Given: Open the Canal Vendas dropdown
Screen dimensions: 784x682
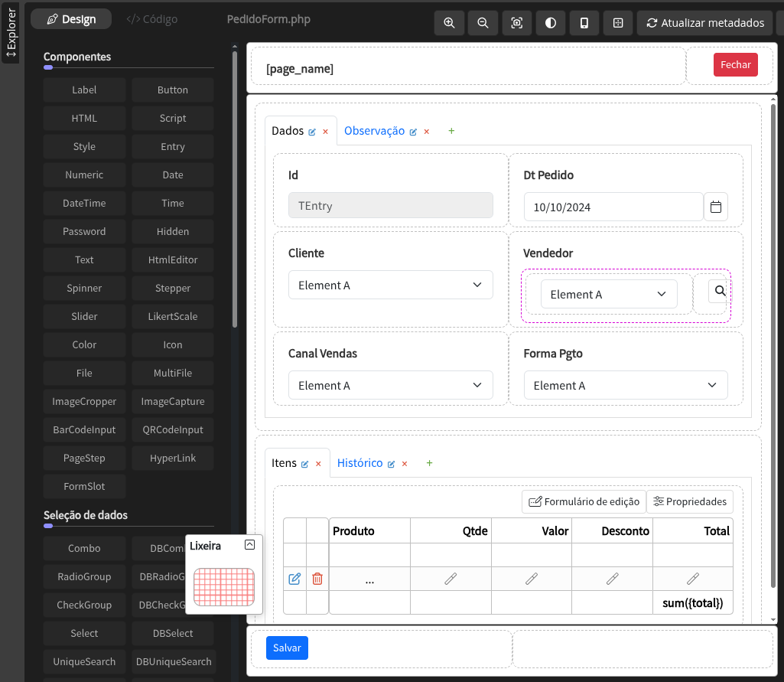Looking at the screenshot, I should click(390, 385).
